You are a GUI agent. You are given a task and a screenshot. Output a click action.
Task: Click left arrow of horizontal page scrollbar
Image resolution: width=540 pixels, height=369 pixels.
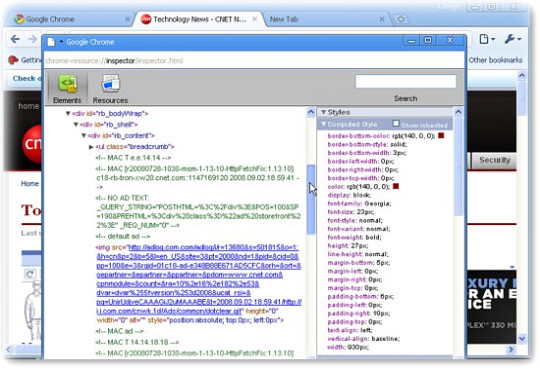point(9,349)
